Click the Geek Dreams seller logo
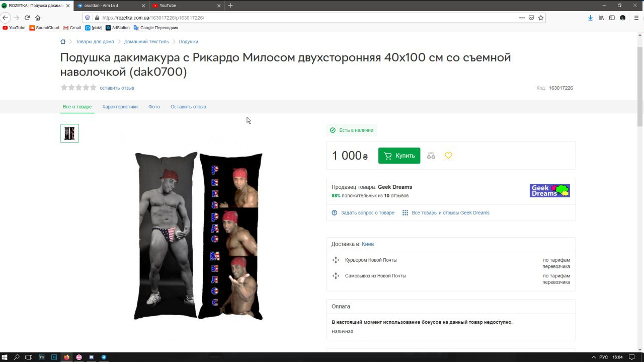Viewport: 644px width, 362px height. click(549, 190)
